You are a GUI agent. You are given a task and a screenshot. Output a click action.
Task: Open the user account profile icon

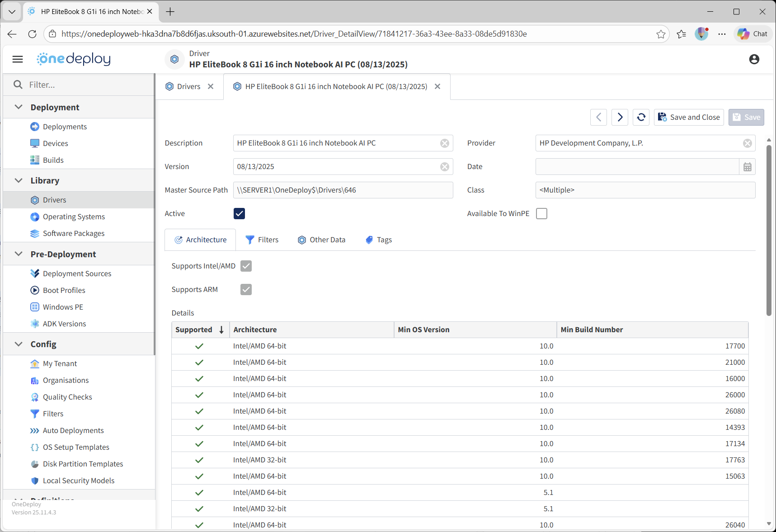[x=754, y=59]
